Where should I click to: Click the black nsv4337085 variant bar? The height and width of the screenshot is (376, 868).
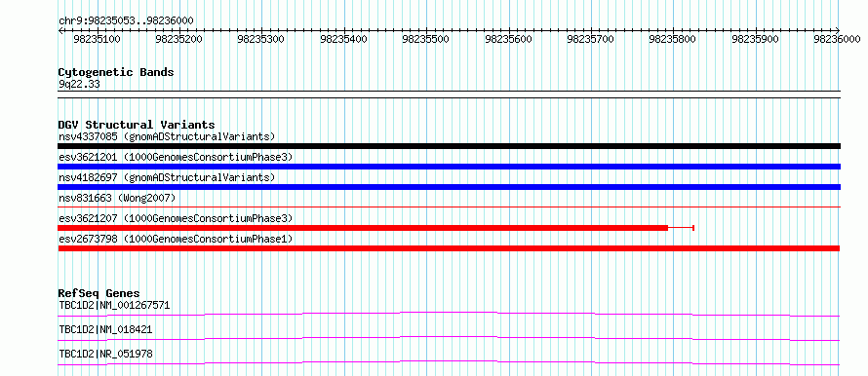pyautogui.click(x=449, y=146)
